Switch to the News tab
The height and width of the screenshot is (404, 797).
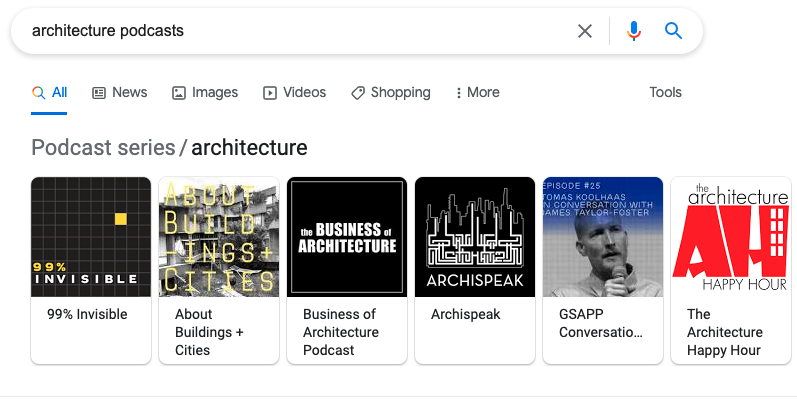pos(119,92)
